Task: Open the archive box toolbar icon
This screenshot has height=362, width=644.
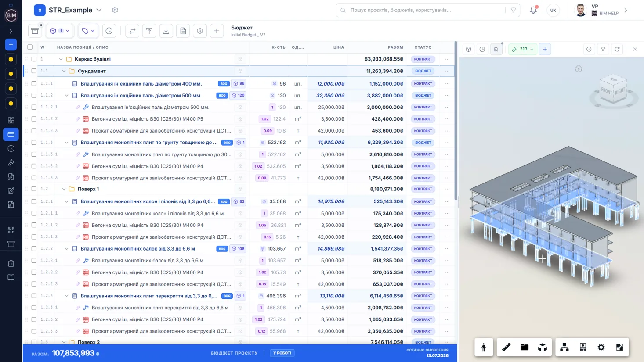Action: [x=35, y=31]
